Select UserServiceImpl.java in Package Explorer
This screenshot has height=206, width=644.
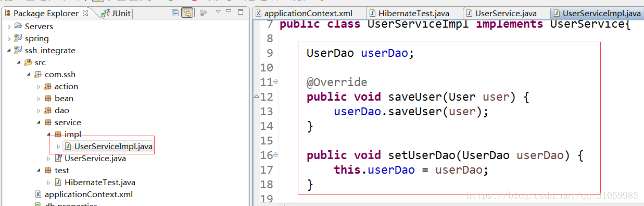click(x=113, y=147)
